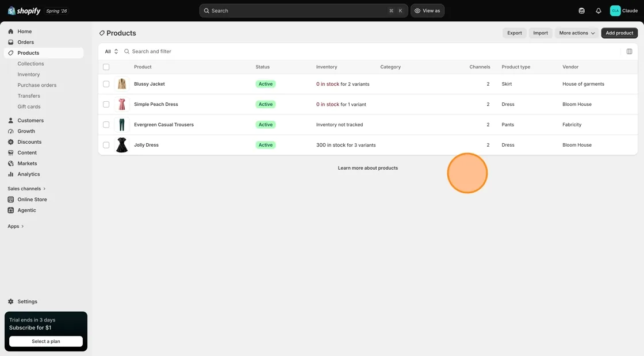Viewport: 644px width, 356px height.
Task: Click the Growth icon
Action: (x=11, y=131)
